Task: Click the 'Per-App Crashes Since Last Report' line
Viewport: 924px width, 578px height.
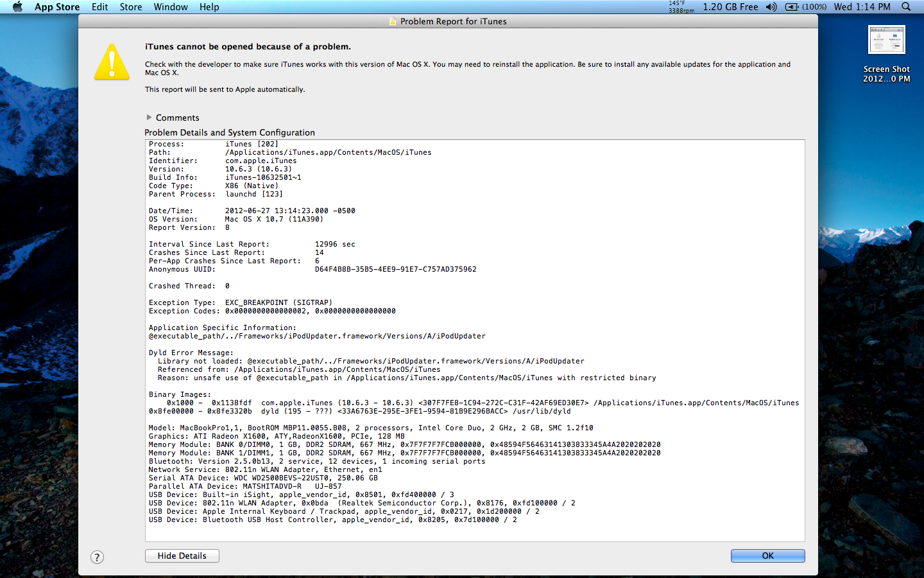Action: (x=234, y=261)
